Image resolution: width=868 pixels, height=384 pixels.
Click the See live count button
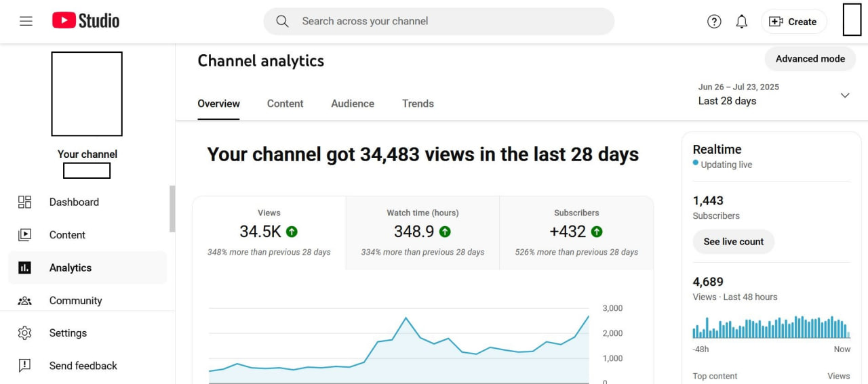point(733,242)
